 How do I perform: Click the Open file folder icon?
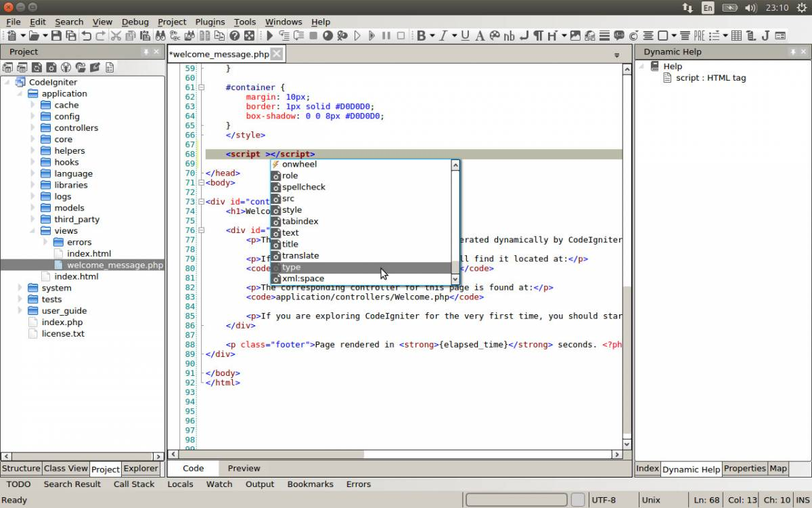pyautogui.click(x=34, y=35)
